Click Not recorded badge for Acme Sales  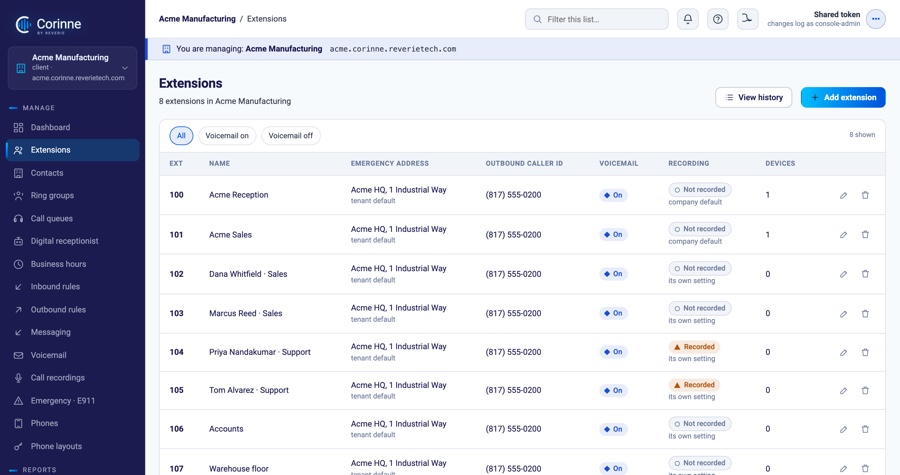click(x=700, y=229)
